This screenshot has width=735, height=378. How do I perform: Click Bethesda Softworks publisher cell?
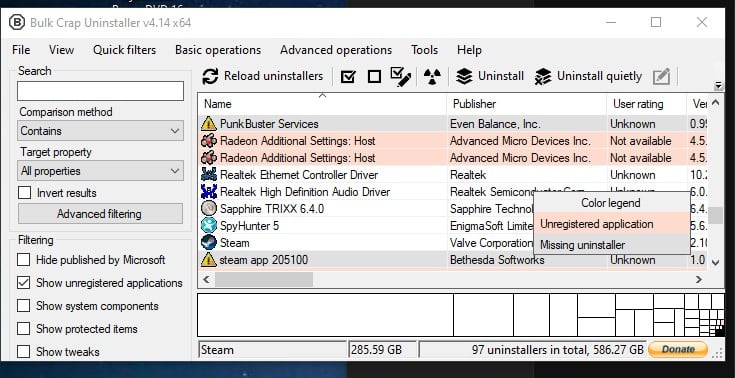tap(497, 259)
